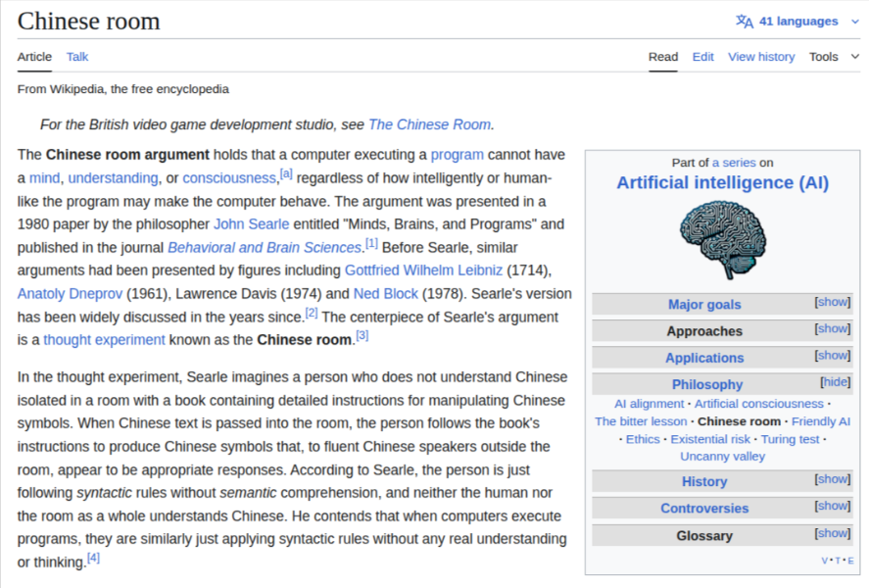Viewport: 869px width, 588px height.
Task: Show the Major goals section
Action: tap(833, 303)
